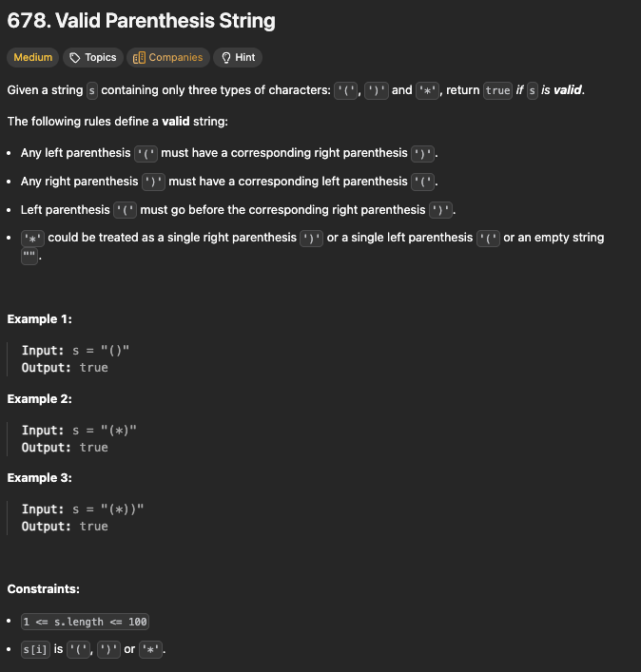The image size is (641, 672).
Task: Click the empty string "" code chip
Action: coord(29,257)
